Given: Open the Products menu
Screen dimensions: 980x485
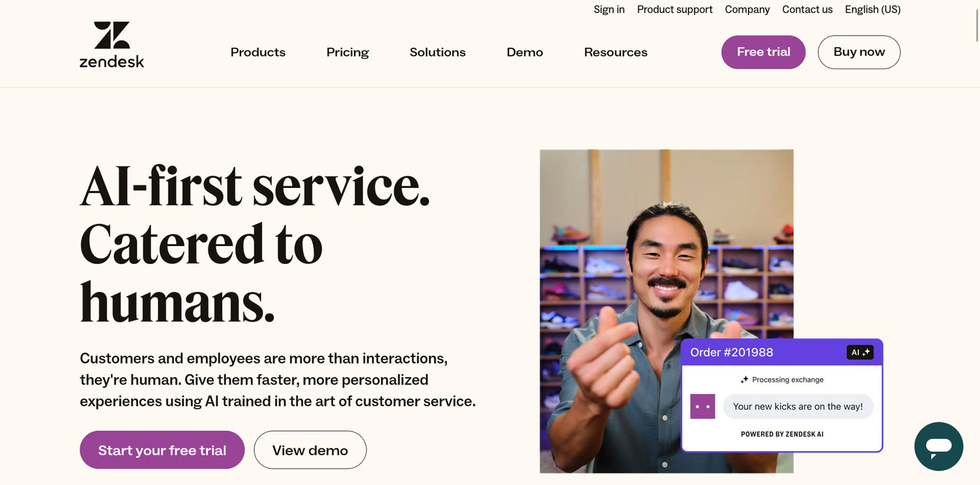Looking at the screenshot, I should (x=258, y=52).
